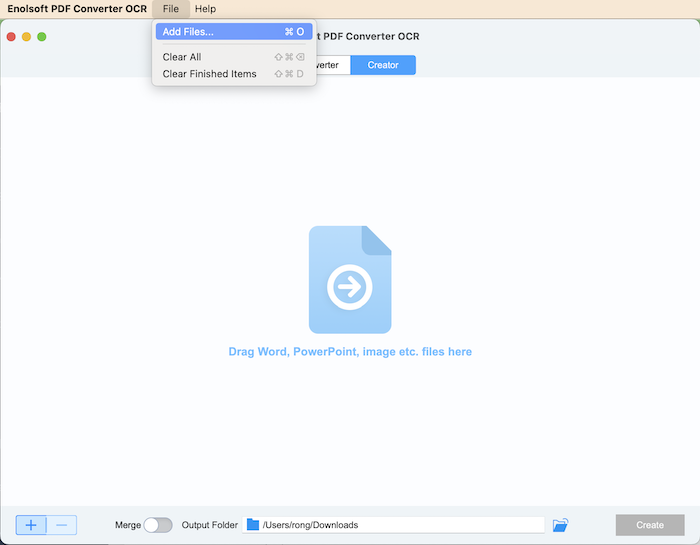Open the output folder with the browse icon
The width and height of the screenshot is (700, 545).
560,525
